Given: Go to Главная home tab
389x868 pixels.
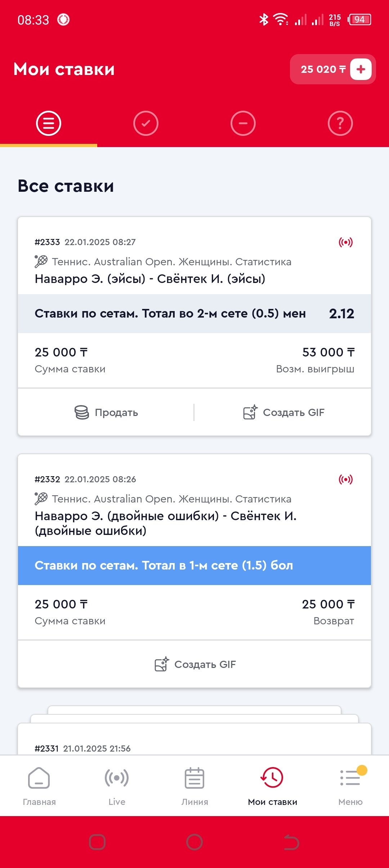Looking at the screenshot, I should pos(39,786).
